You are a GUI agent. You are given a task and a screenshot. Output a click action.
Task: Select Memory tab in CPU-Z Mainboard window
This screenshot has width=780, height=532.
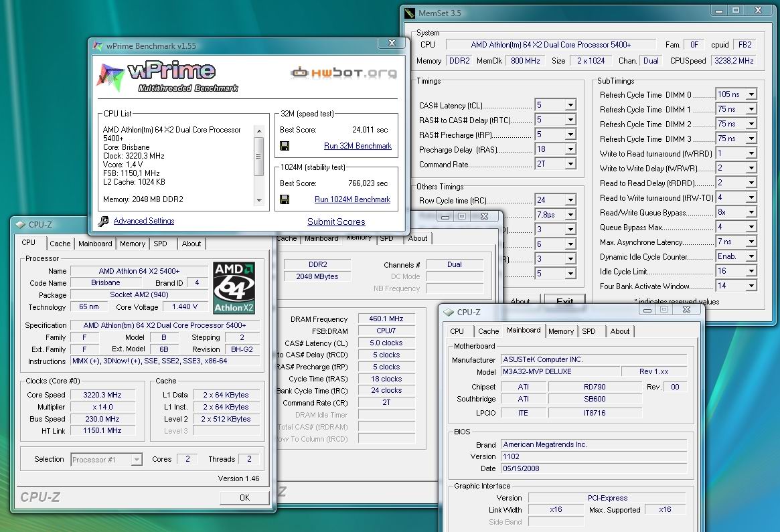[561, 331]
